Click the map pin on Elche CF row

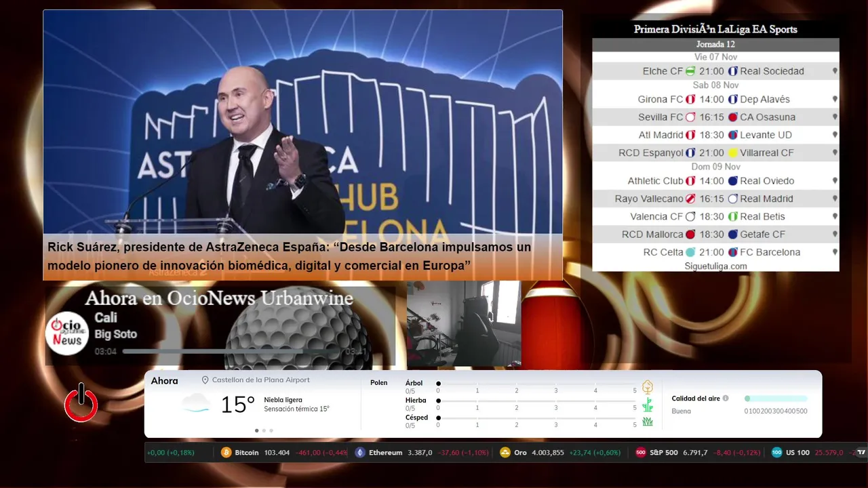click(x=835, y=71)
